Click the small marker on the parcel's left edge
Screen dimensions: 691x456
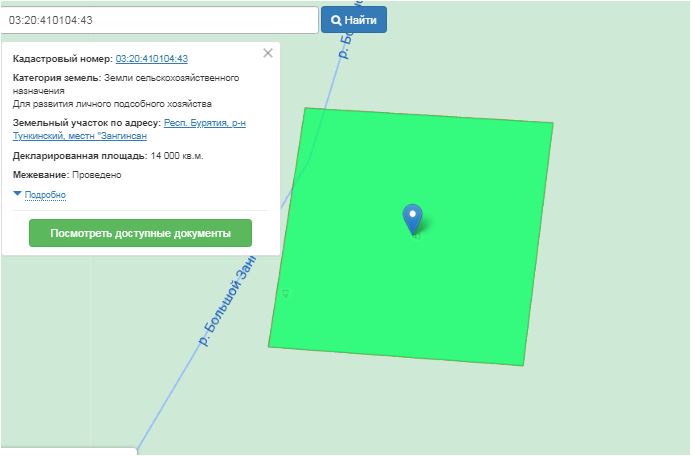285,293
